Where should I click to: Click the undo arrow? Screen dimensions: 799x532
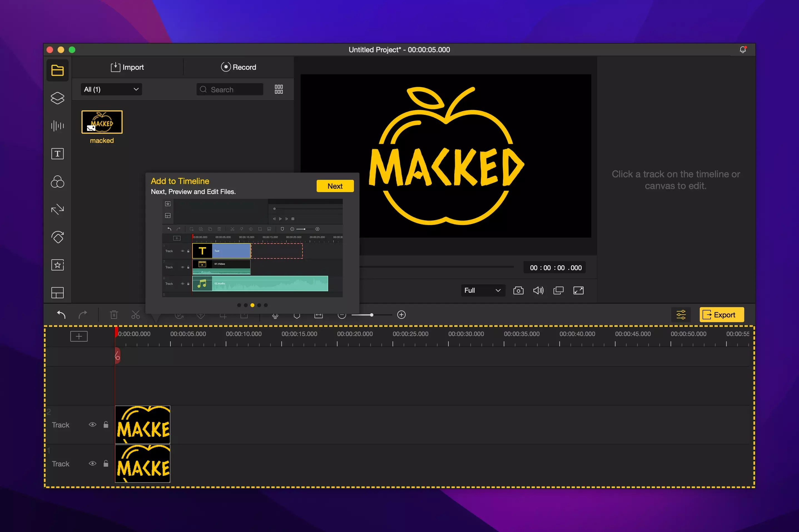click(x=61, y=315)
